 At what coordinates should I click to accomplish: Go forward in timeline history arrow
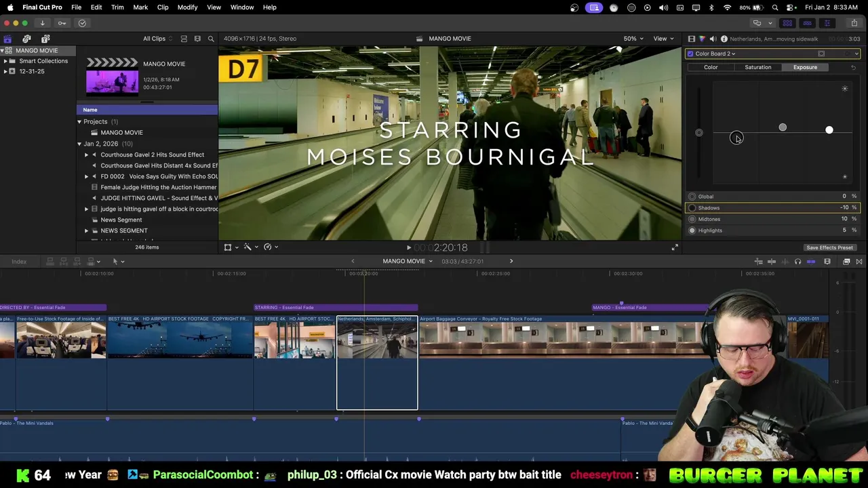511,261
